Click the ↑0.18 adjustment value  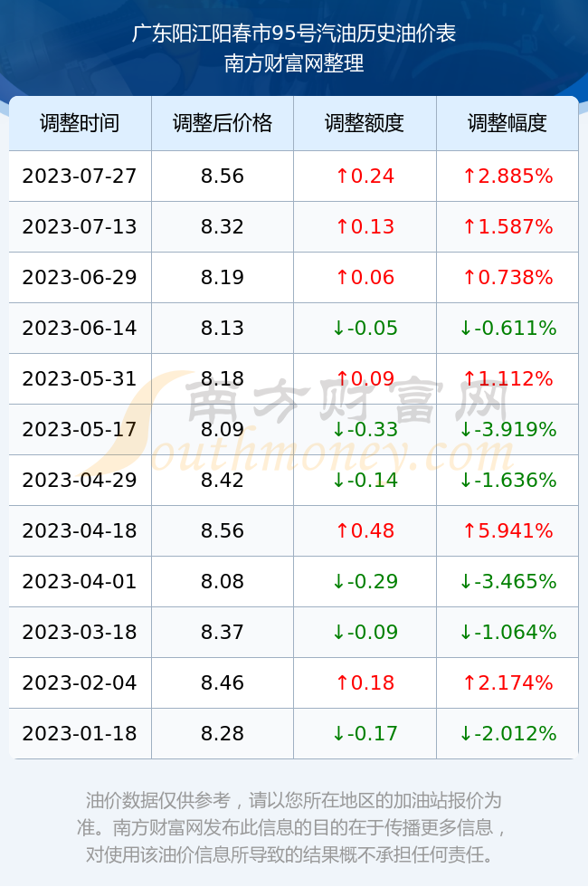[x=365, y=682]
